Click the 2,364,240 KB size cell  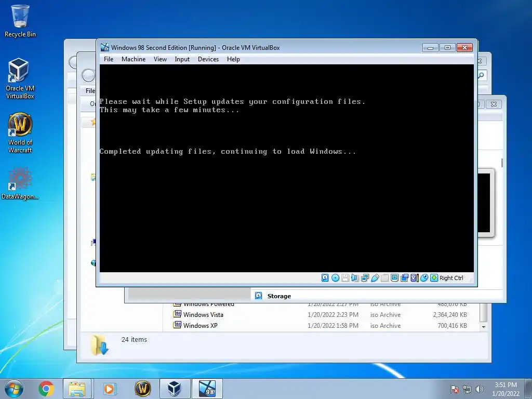450,314
